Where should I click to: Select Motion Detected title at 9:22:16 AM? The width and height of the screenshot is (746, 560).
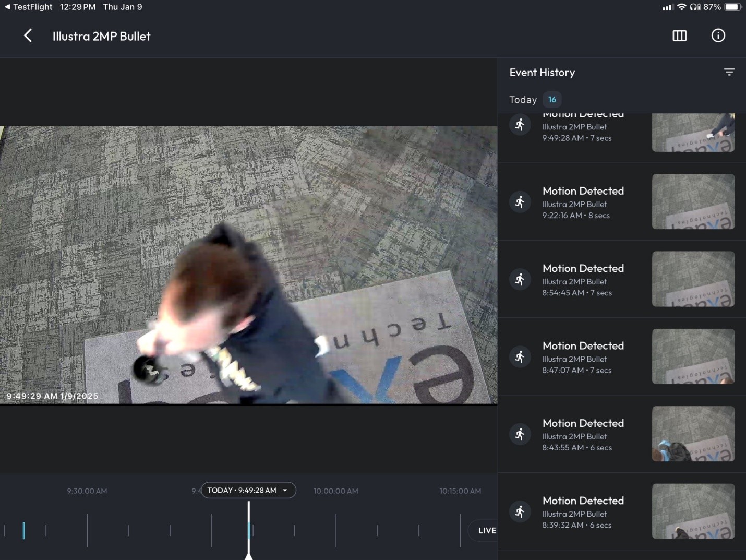click(583, 191)
